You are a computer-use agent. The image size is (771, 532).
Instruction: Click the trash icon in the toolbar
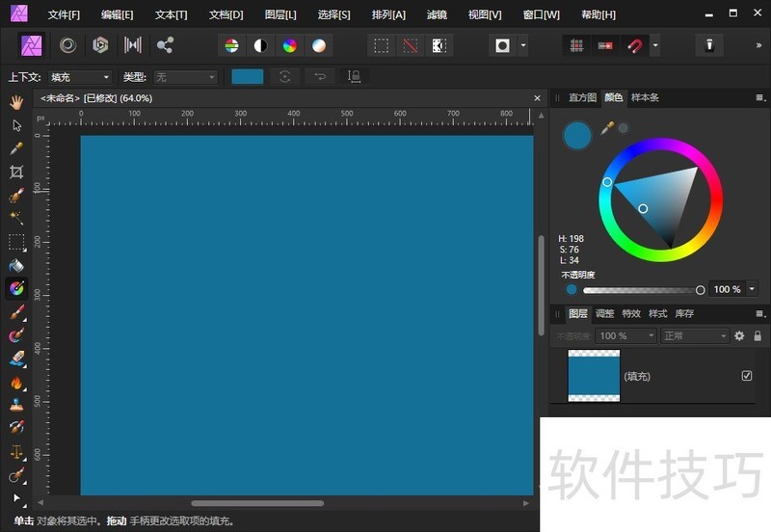pos(708,45)
